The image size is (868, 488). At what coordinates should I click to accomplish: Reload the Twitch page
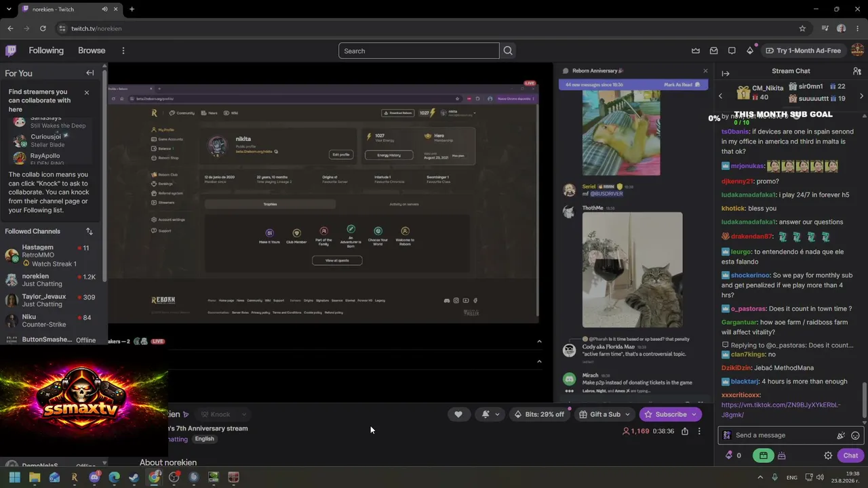[x=43, y=28]
